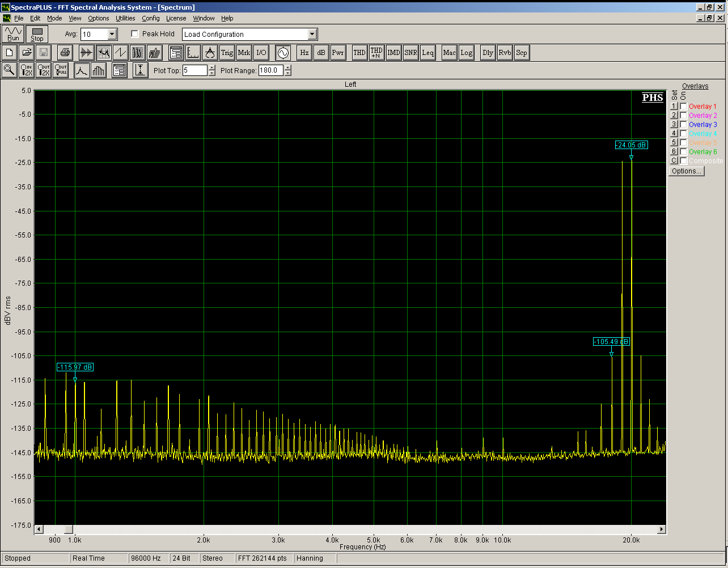Screen dimensions: 728x568
Task: Click the Plot Range spinner arrows
Action: click(288, 70)
